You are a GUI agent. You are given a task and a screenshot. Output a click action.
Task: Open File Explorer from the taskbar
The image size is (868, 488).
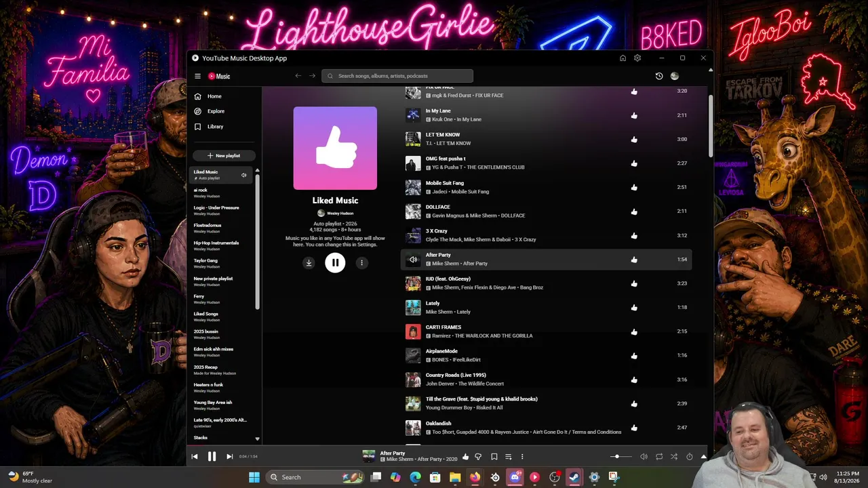coord(455,477)
